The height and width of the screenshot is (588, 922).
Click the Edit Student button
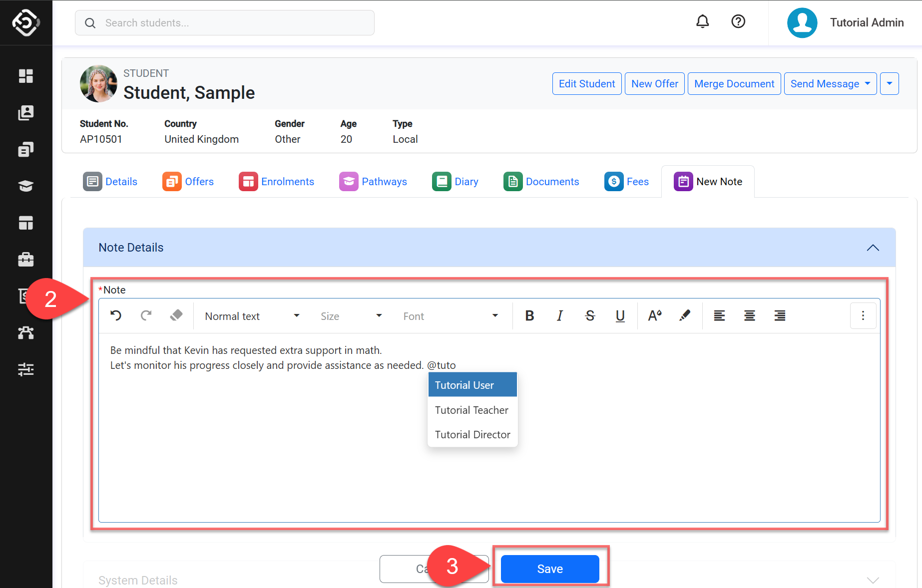586,84
